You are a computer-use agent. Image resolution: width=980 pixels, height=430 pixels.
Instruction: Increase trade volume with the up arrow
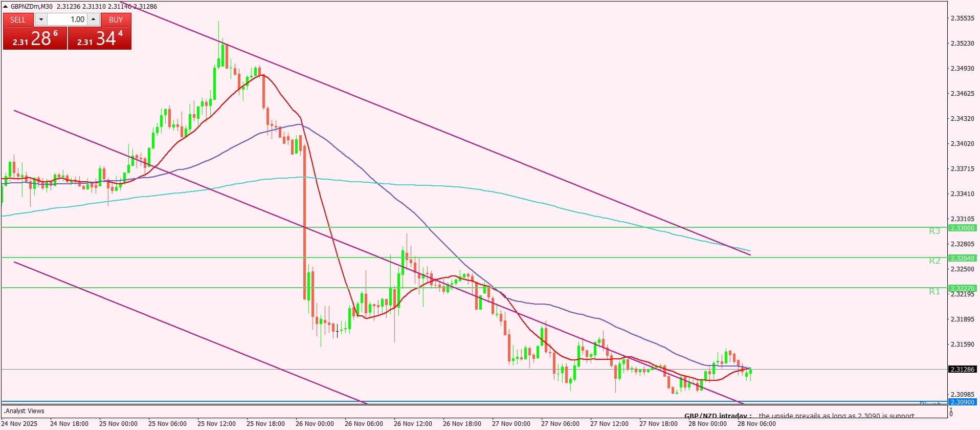pos(93,19)
